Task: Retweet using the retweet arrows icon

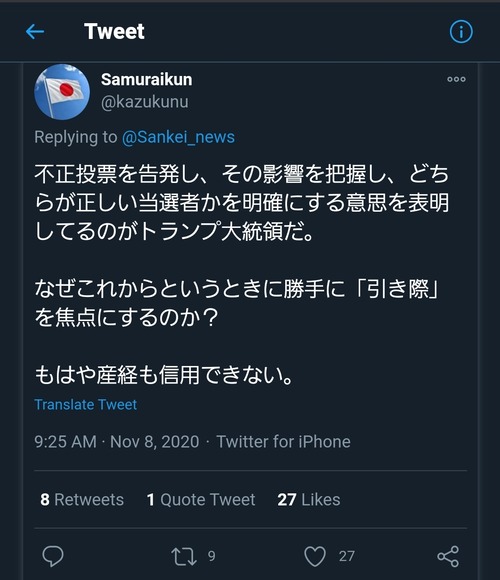Action: [x=184, y=557]
